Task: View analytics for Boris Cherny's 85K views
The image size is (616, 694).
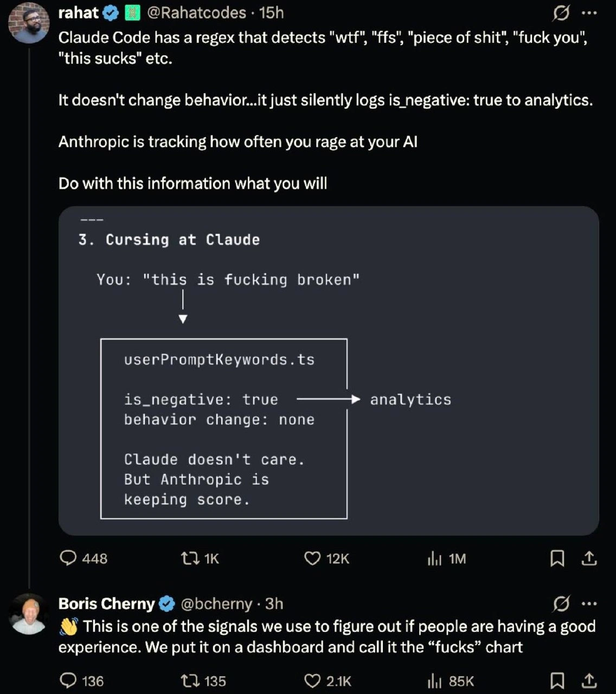Action: tap(451, 681)
